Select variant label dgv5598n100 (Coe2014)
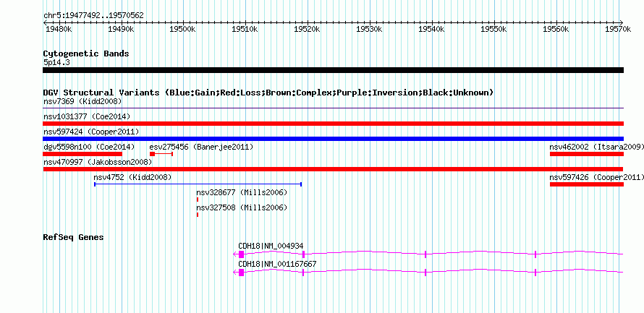Image resolution: width=644 pixels, height=313 pixels. click(89, 147)
